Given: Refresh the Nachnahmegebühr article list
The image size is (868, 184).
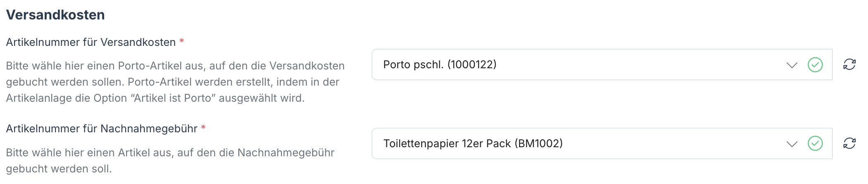Looking at the screenshot, I should pos(849,143).
